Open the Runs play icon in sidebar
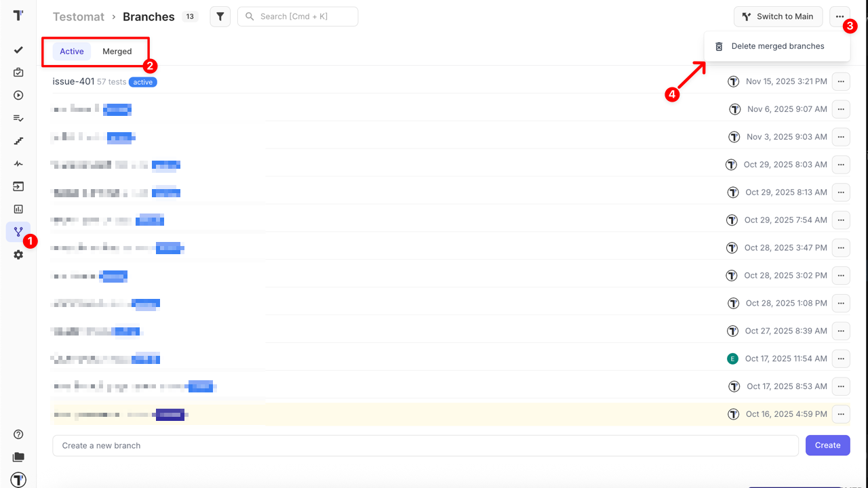868x488 pixels. tap(18, 96)
